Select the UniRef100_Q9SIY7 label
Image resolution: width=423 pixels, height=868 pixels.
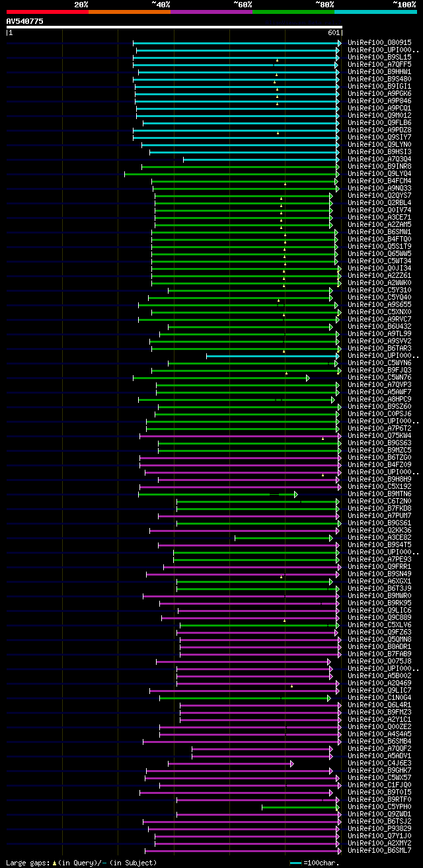click(379, 137)
